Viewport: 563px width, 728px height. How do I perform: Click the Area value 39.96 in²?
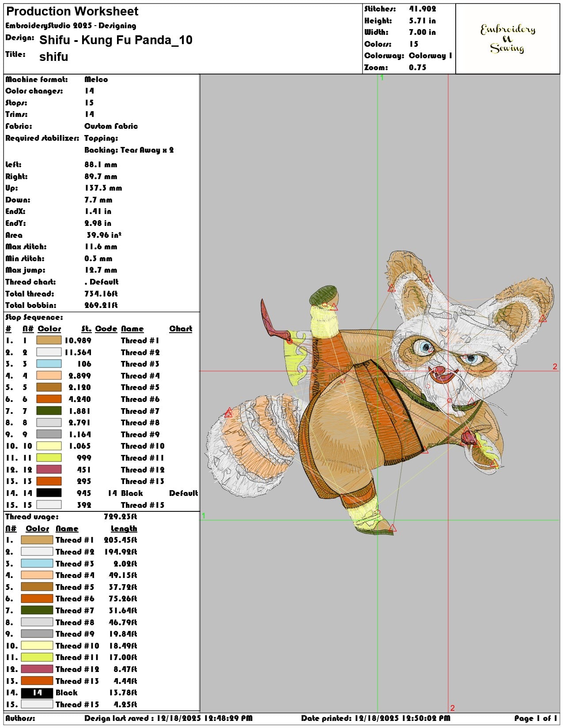coord(104,235)
